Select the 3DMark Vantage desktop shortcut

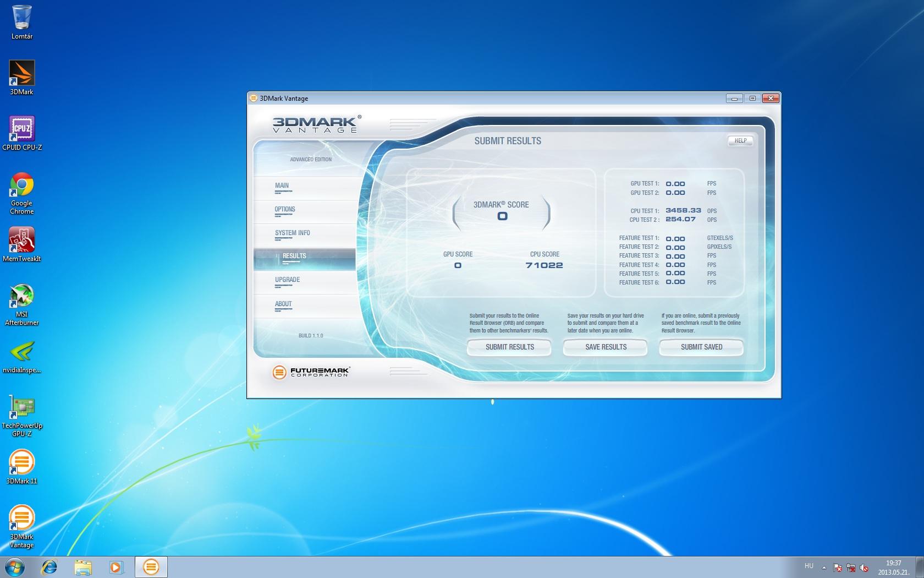point(22,526)
